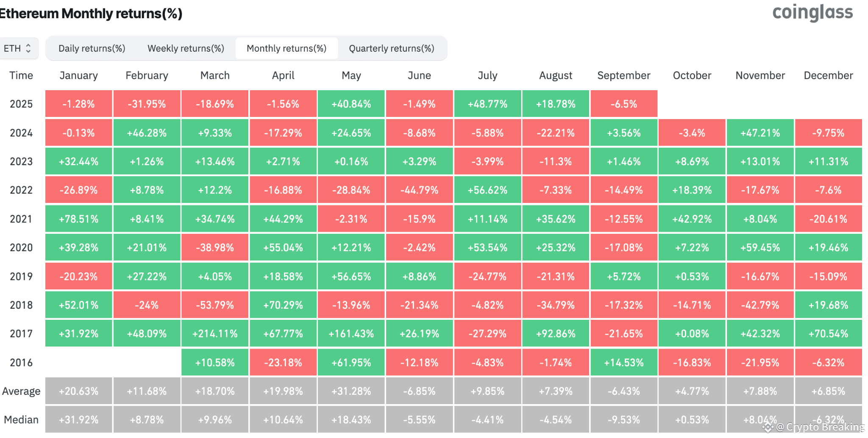This screenshot has width=868, height=438.
Task: Click the December column header
Action: click(829, 75)
